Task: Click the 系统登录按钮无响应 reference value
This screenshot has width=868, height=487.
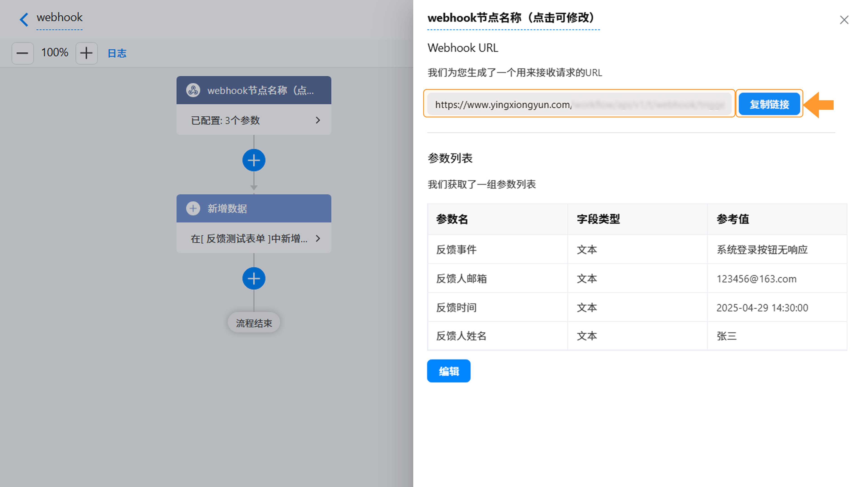Action: pyautogui.click(x=762, y=250)
